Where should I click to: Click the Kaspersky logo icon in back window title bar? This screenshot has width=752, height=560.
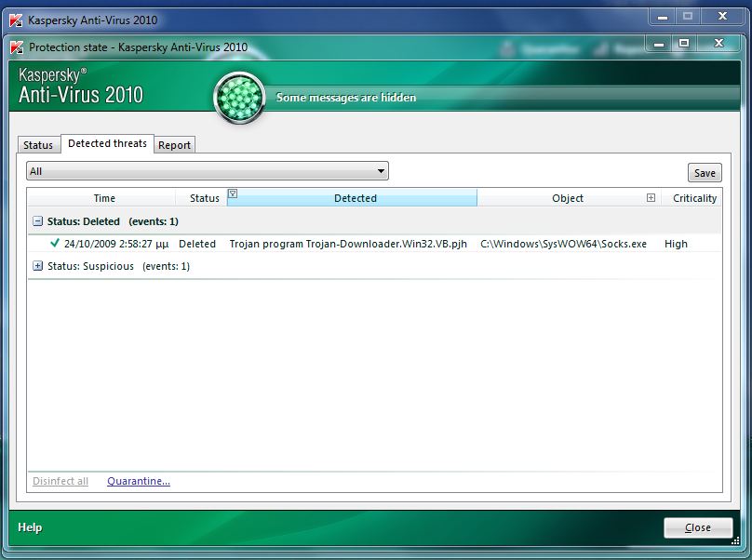[x=16, y=20]
